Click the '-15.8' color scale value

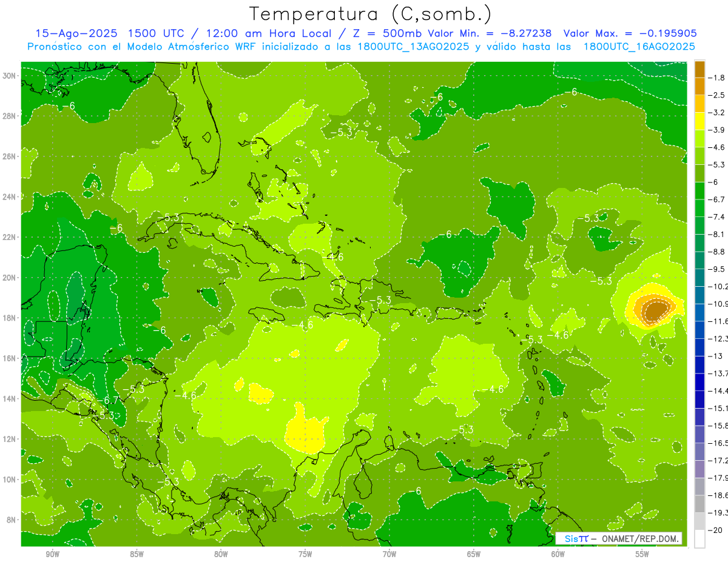718,426
